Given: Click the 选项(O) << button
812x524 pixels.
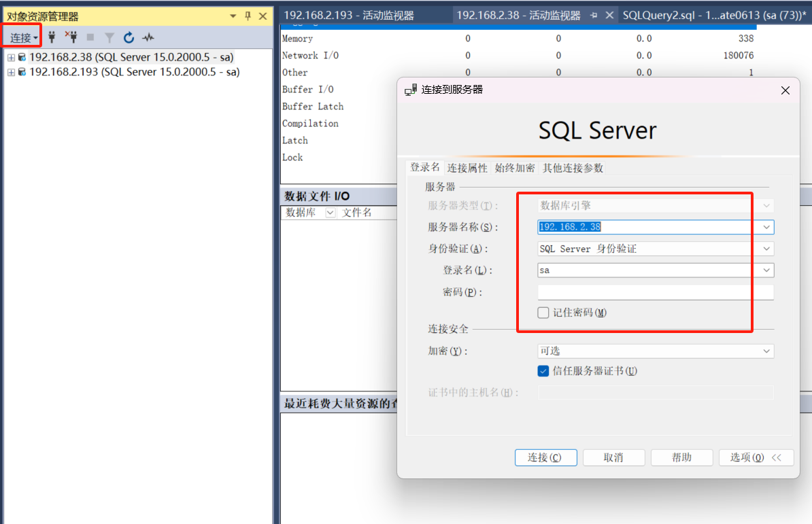Looking at the screenshot, I should coord(756,457).
